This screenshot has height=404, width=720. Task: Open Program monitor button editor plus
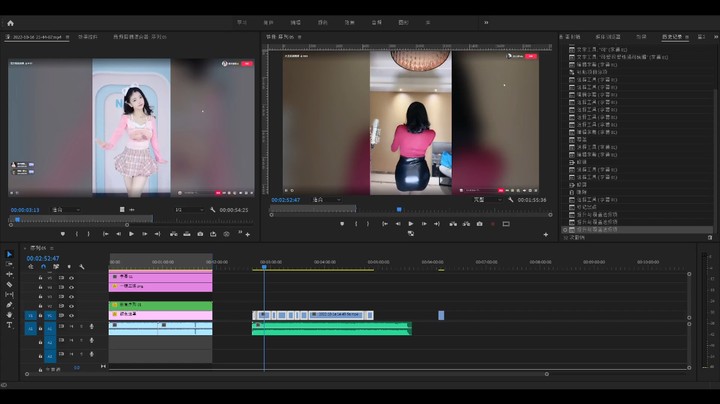coord(546,235)
